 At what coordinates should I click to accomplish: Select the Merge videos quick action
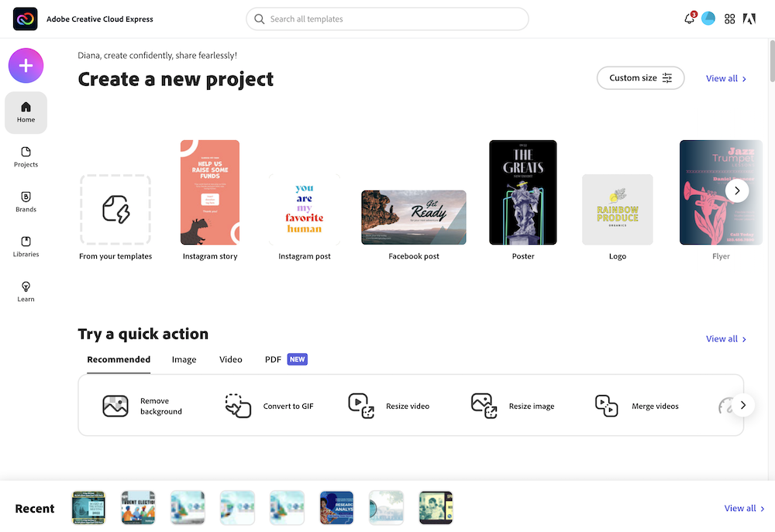[x=637, y=406]
